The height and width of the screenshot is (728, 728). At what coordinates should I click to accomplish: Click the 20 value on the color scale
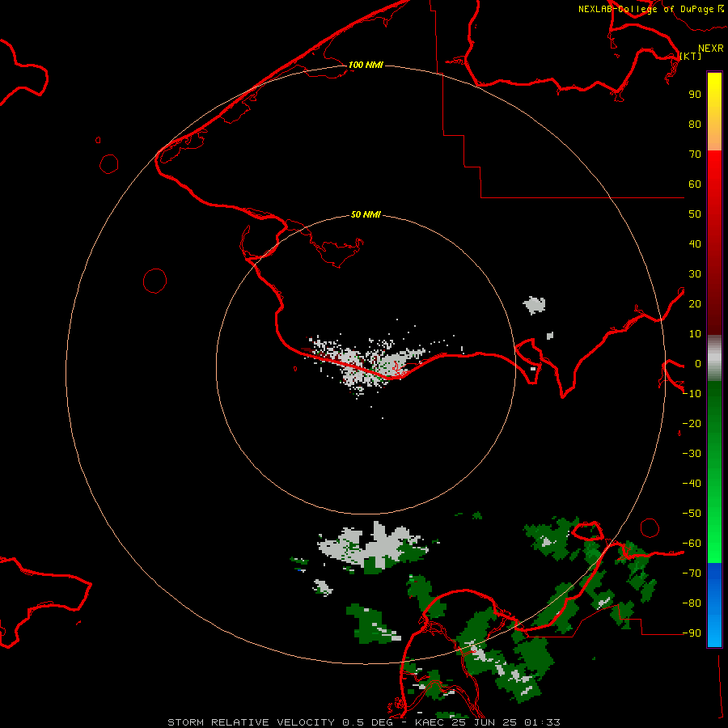695,303
